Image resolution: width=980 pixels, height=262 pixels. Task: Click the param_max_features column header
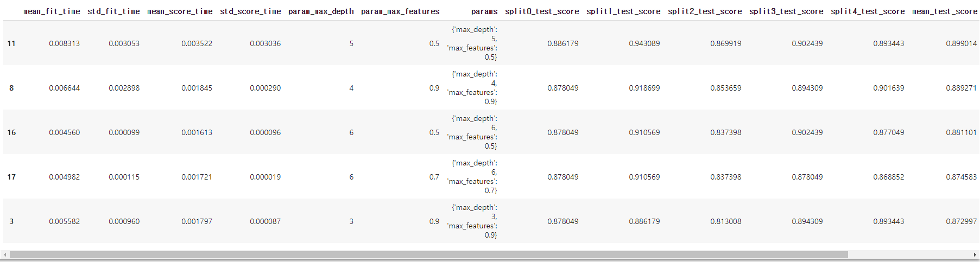400,11
